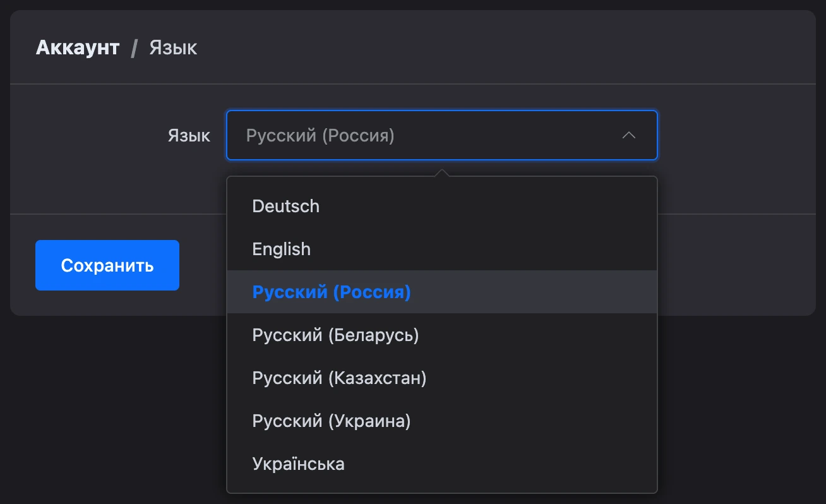
Task: Select Русский (Украина) language option
Action: click(x=442, y=421)
